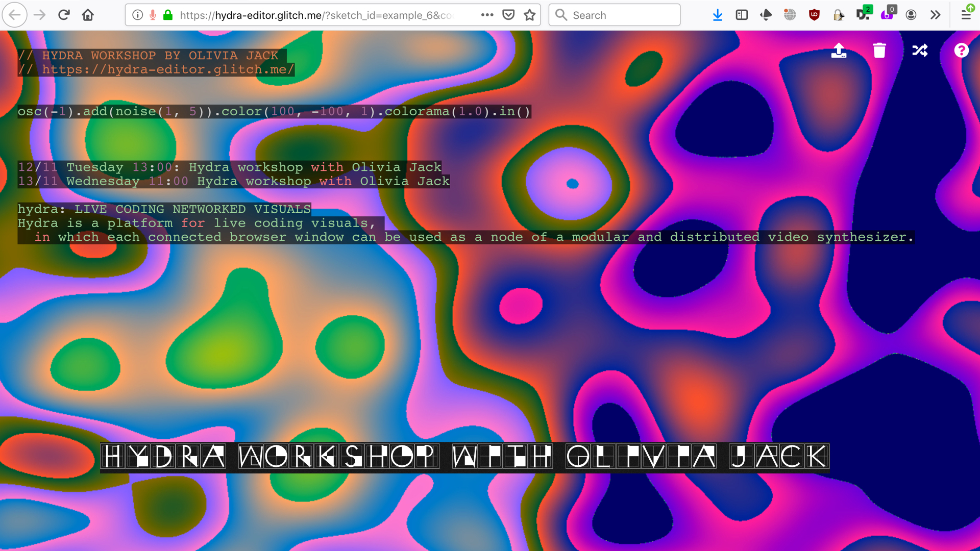Open the Pocket save icon
Viewport: 980px width, 551px height.
(x=508, y=15)
